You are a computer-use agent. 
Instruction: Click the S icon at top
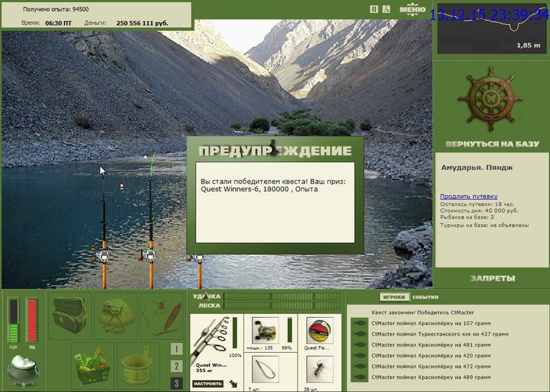click(x=386, y=9)
